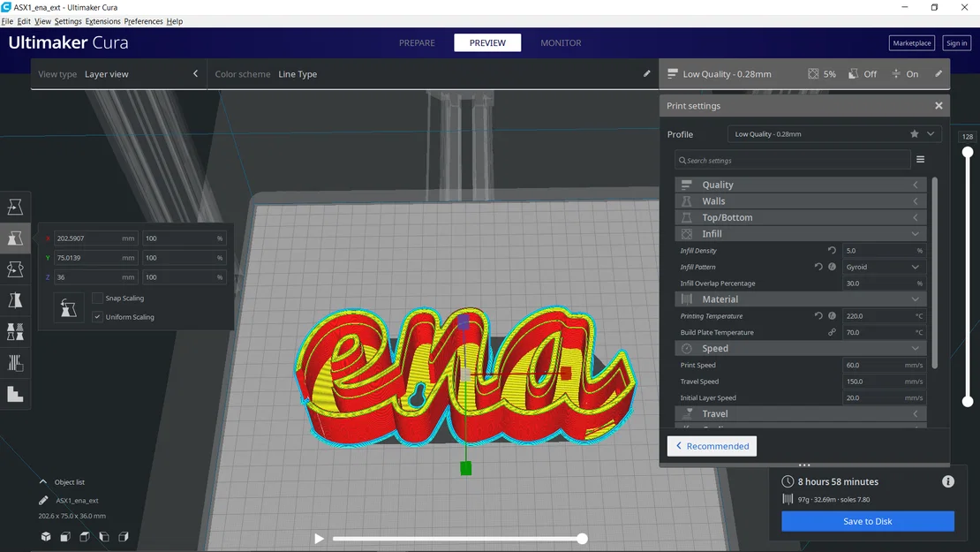Switch to the MONITOR stage tab
The height and width of the screenshot is (552, 980).
coord(561,42)
